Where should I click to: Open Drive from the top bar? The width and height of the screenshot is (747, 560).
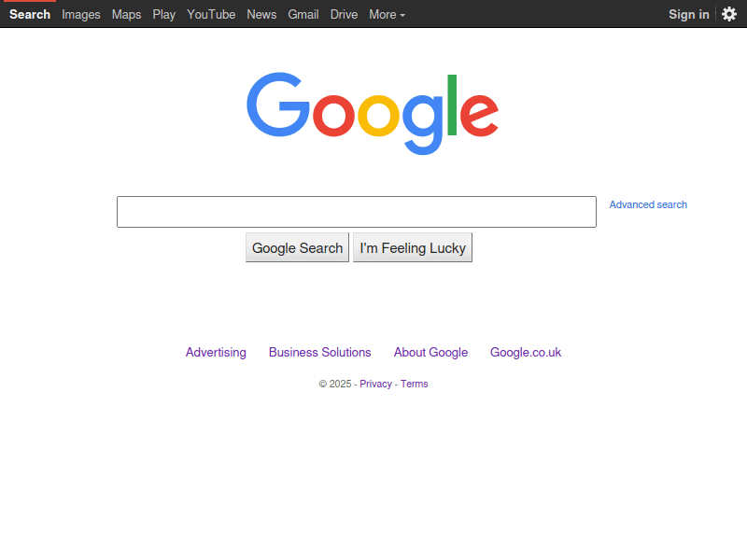(x=344, y=14)
